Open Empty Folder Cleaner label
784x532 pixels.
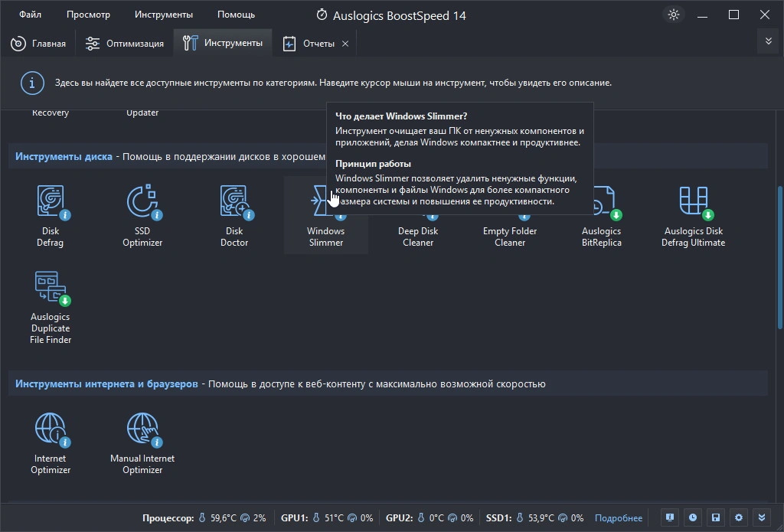point(509,237)
